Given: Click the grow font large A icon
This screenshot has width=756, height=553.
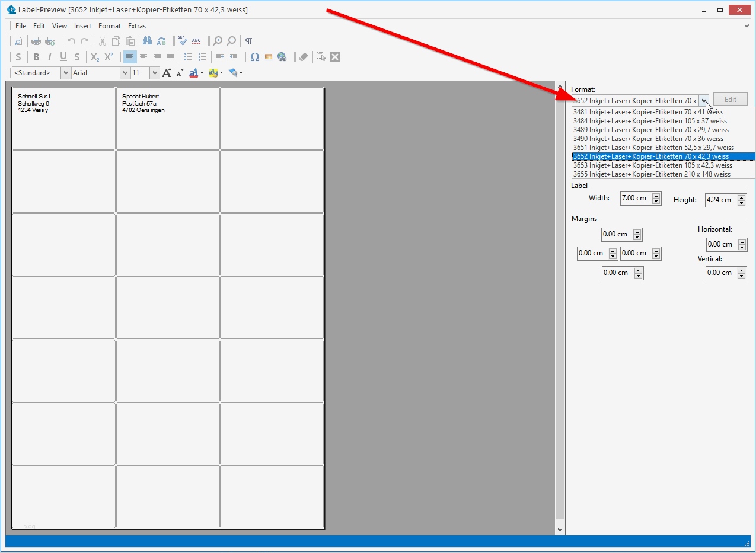Looking at the screenshot, I should pos(167,73).
